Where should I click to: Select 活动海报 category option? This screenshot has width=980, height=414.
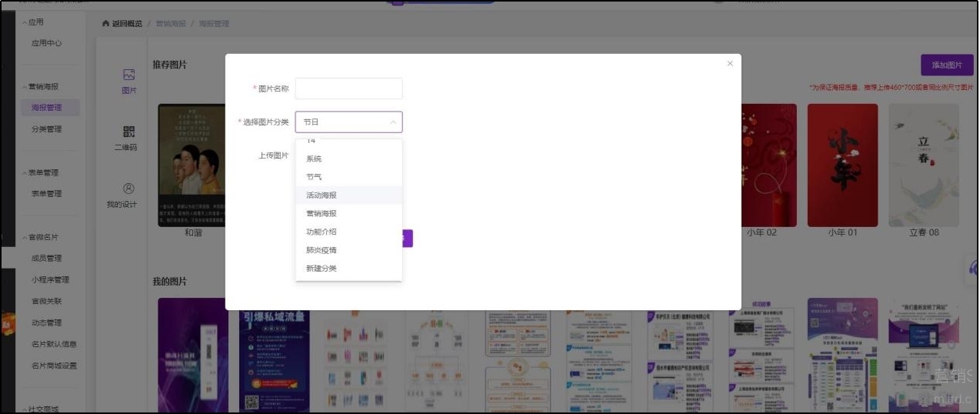(322, 195)
